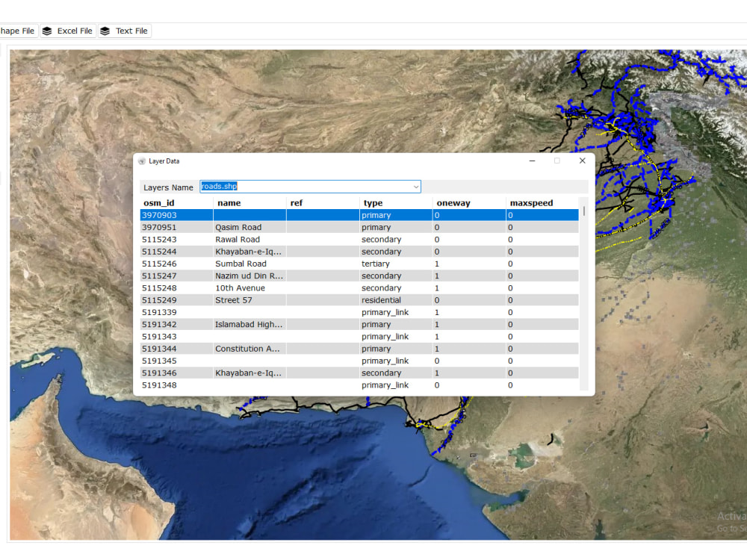Click osm_id 5115248 cell
Screen dimensions: 747x560
click(176, 288)
